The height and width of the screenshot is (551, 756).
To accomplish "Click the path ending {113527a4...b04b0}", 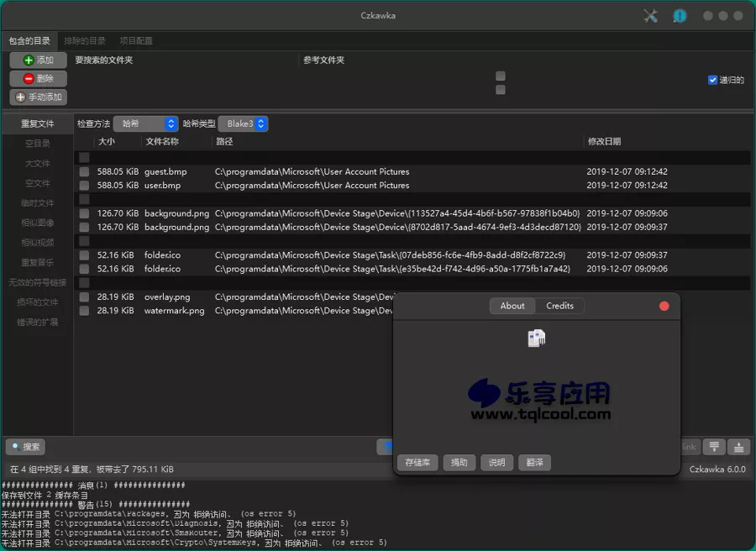I will pyautogui.click(x=397, y=213).
